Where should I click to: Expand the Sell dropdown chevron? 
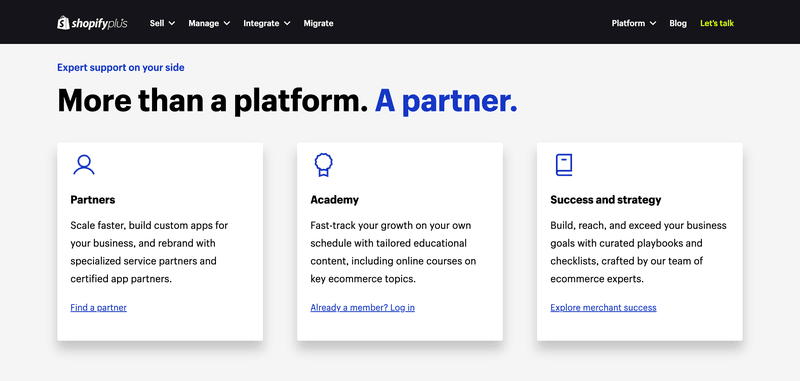[172, 23]
